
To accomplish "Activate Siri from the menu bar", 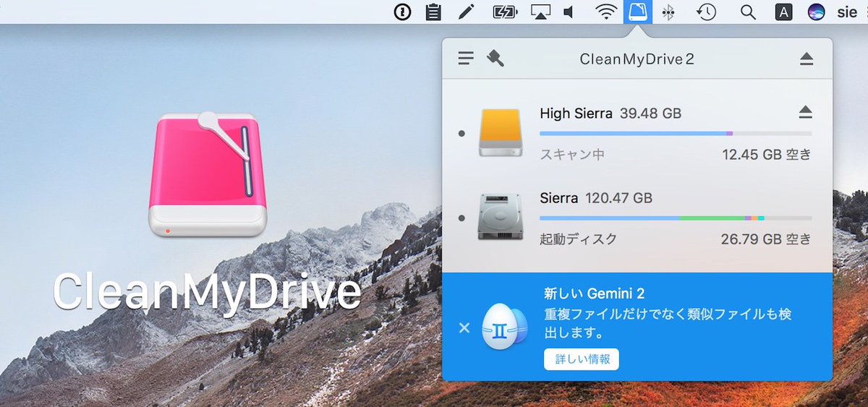I will (x=817, y=12).
